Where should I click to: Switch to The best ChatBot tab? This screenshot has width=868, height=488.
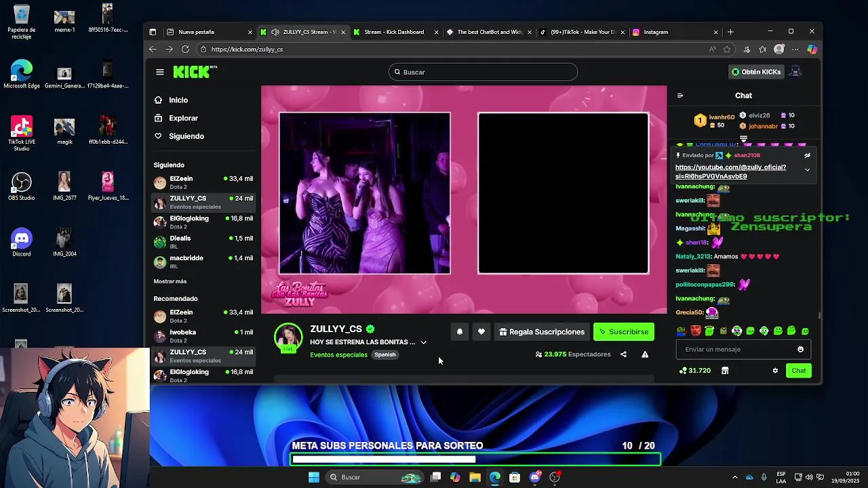point(490,32)
